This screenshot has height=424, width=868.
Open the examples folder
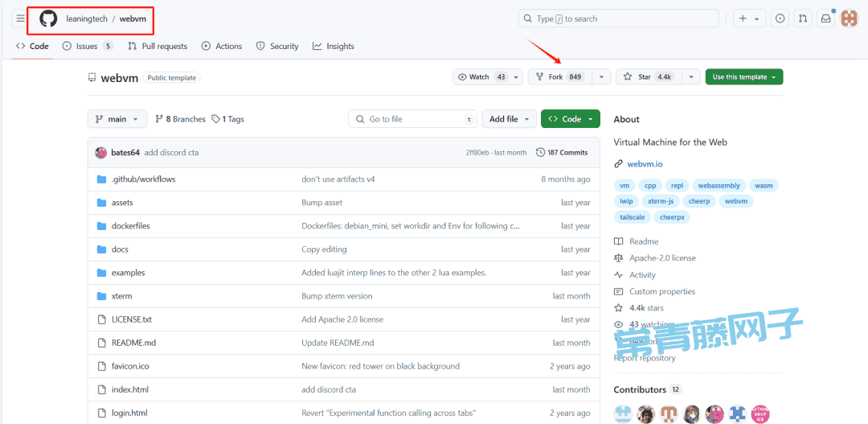[128, 273]
